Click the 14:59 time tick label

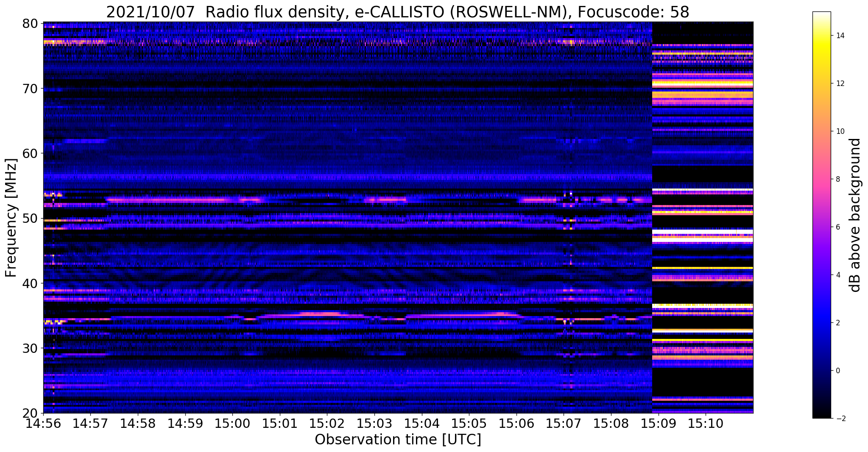[185, 424]
